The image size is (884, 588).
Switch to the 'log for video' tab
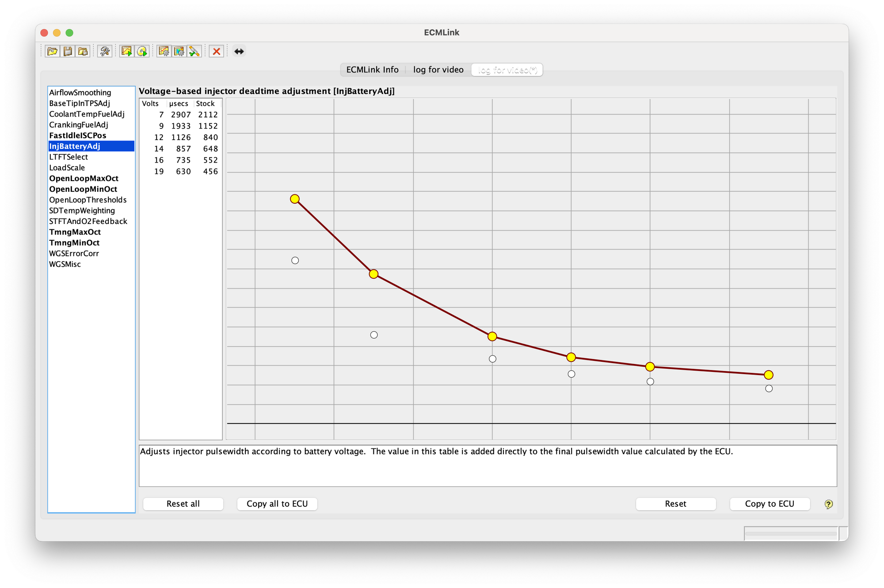[438, 70]
